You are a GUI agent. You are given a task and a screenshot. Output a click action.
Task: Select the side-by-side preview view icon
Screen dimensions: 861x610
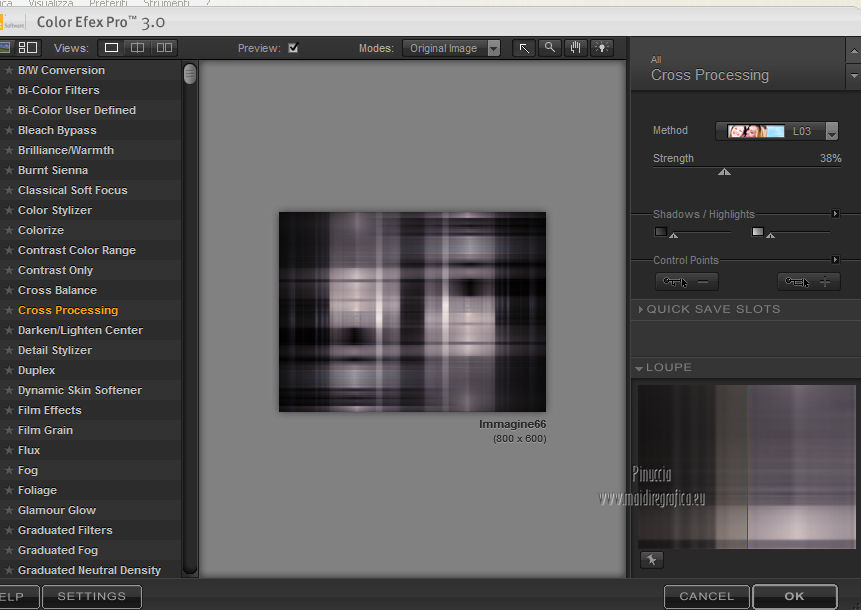[164, 48]
